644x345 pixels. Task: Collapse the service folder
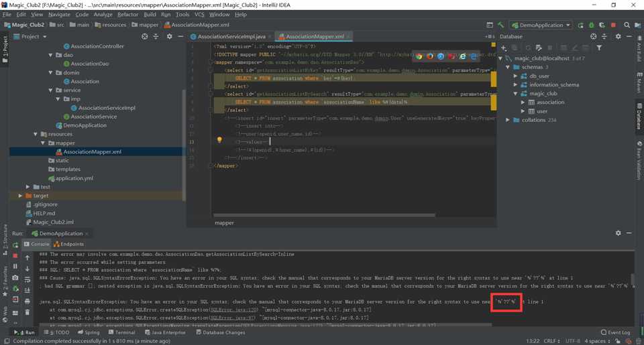tap(50, 90)
